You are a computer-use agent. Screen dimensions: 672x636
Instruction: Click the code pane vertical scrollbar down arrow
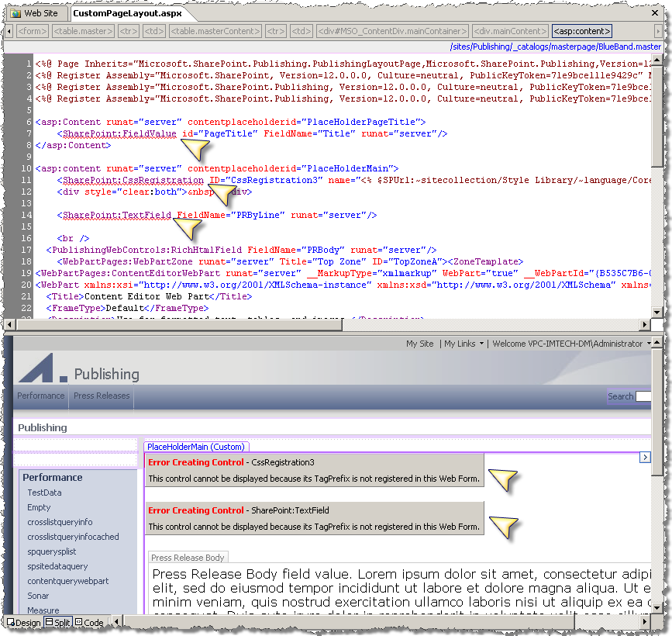657,313
